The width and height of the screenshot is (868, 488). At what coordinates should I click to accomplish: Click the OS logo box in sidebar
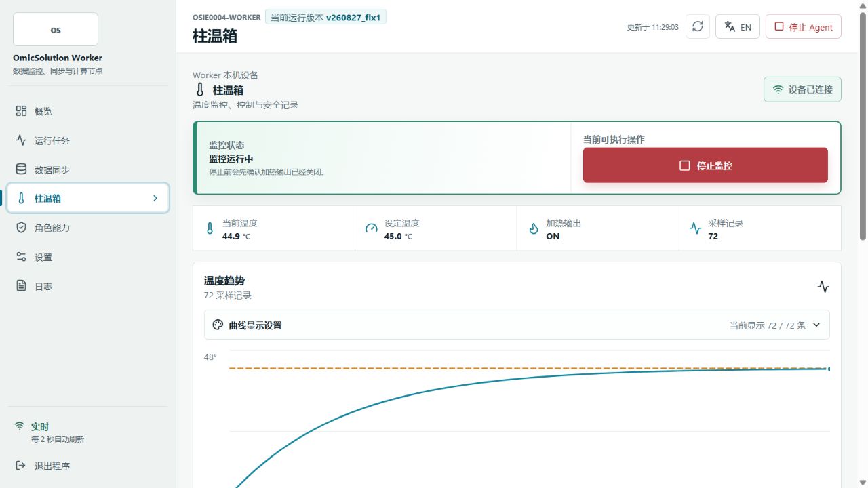(56, 30)
